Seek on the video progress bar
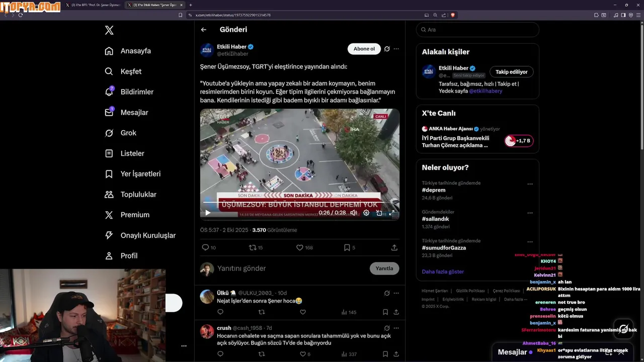This screenshot has height=362, width=644. click(x=300, y=202)
